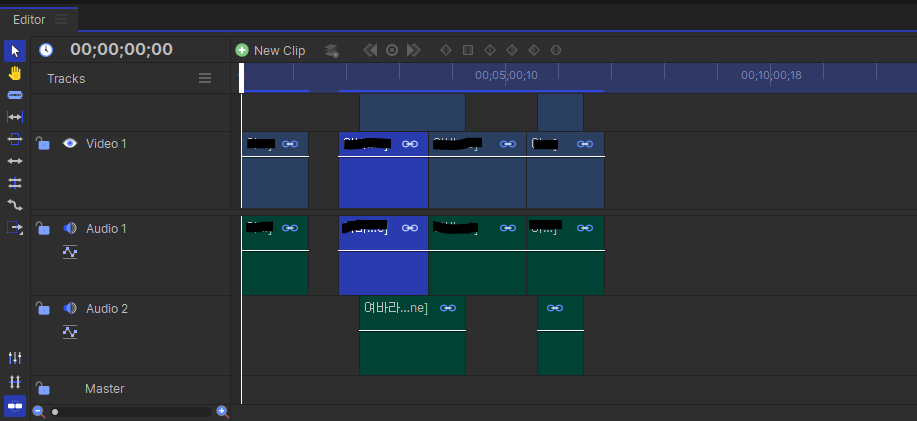917x421 pixels.
Task: Set first diamond keyframe interpolation
Action: (446, 50)
